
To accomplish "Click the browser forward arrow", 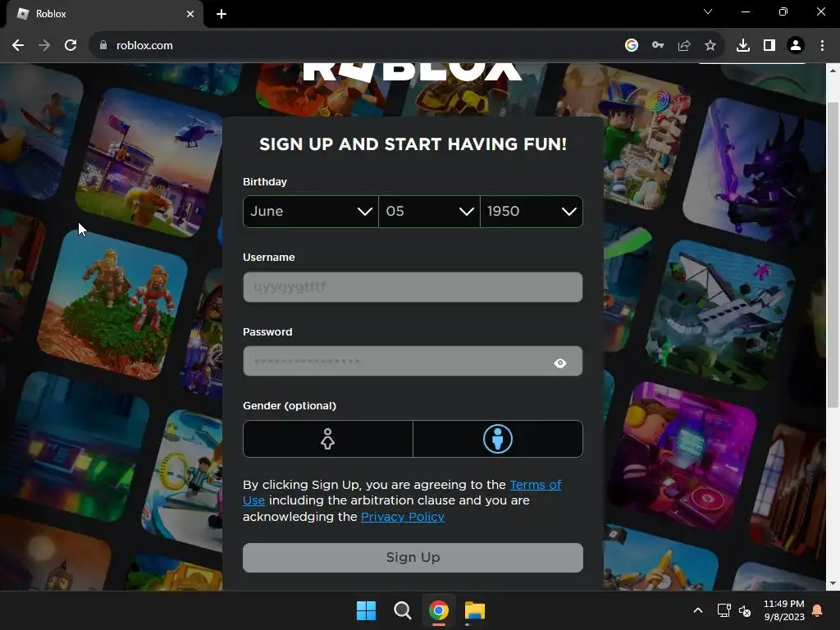I will [x=44, y=46].
